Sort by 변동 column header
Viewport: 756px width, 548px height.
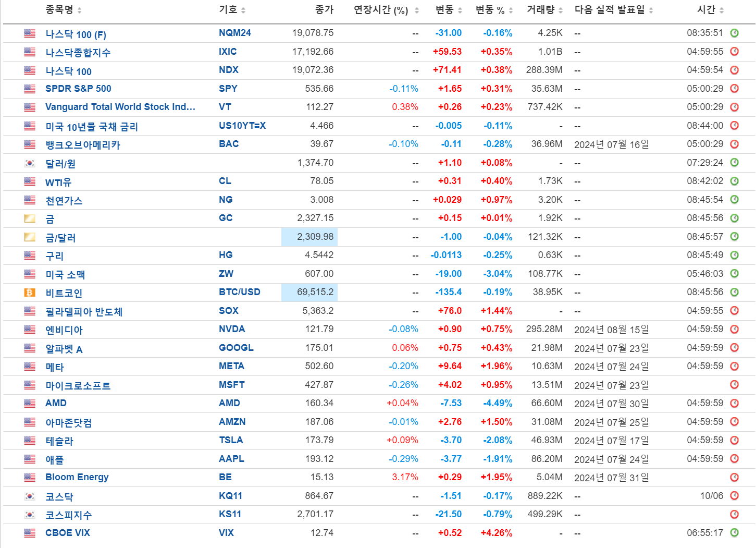[449, 10]
